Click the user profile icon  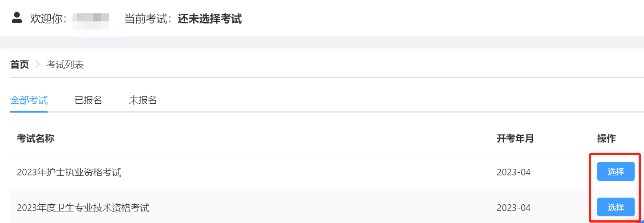(17, 18)
